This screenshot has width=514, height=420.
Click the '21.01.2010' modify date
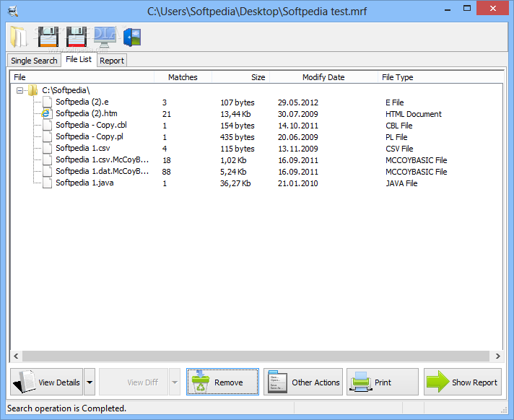coord(298,183)
